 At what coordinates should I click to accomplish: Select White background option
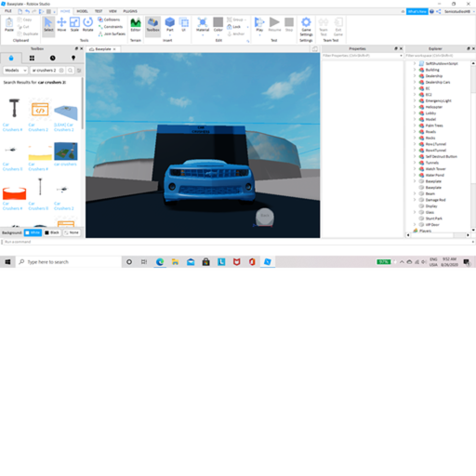[x=33, y=232]
